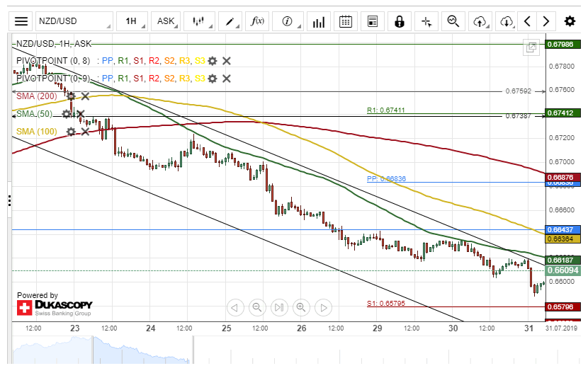Click the cloud upload icon
The image size is (588, 378).
click(x=480, y=21)
